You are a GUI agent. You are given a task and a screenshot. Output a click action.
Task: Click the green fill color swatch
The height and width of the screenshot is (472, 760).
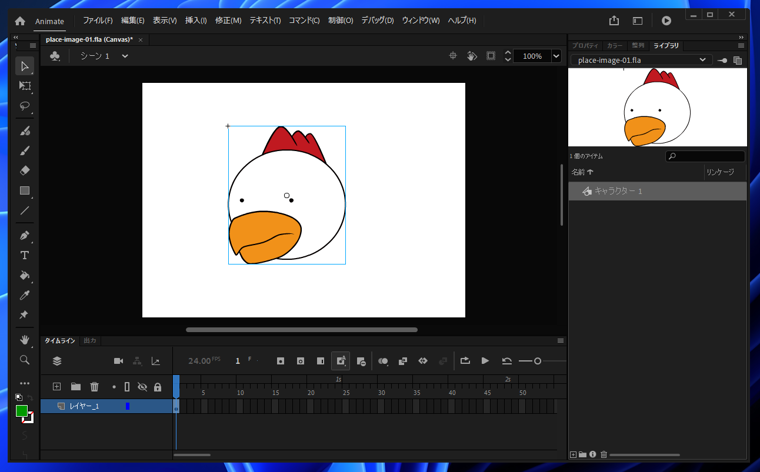coord(22,411)
